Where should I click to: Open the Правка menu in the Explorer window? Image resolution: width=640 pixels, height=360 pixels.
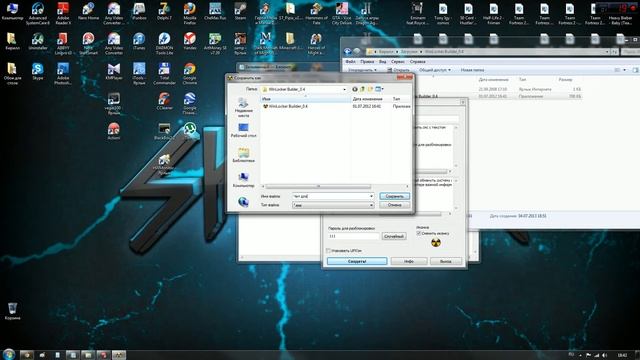pos(367,62)
